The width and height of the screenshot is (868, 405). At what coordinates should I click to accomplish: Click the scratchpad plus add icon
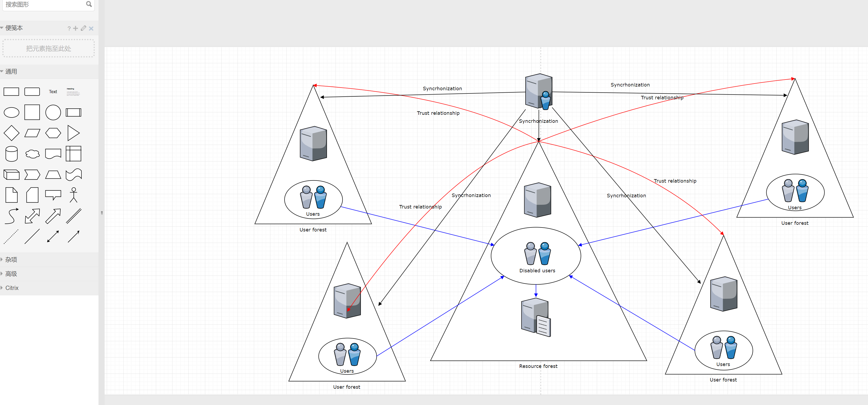pos(76,28)
